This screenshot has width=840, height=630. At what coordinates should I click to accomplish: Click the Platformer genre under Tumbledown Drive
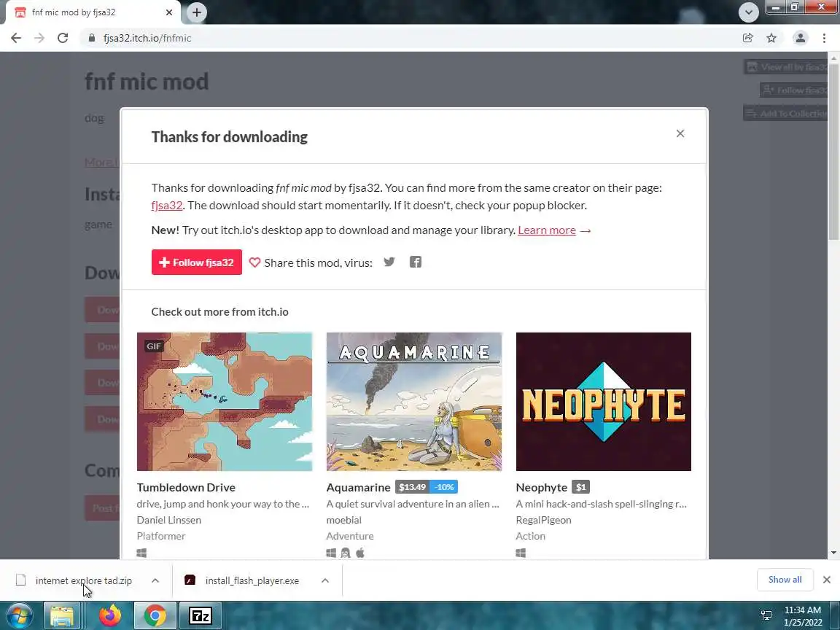pos(161,536)
